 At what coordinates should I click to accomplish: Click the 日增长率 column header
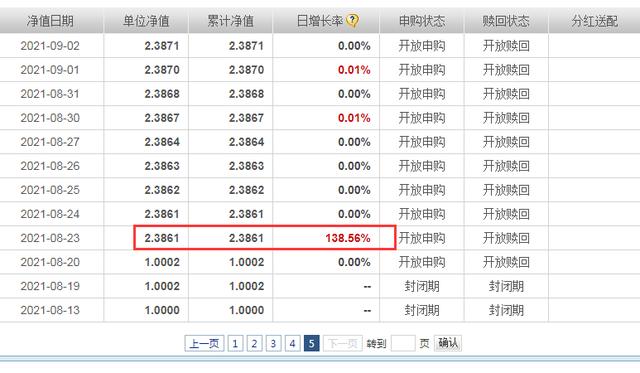pos(320,20)
